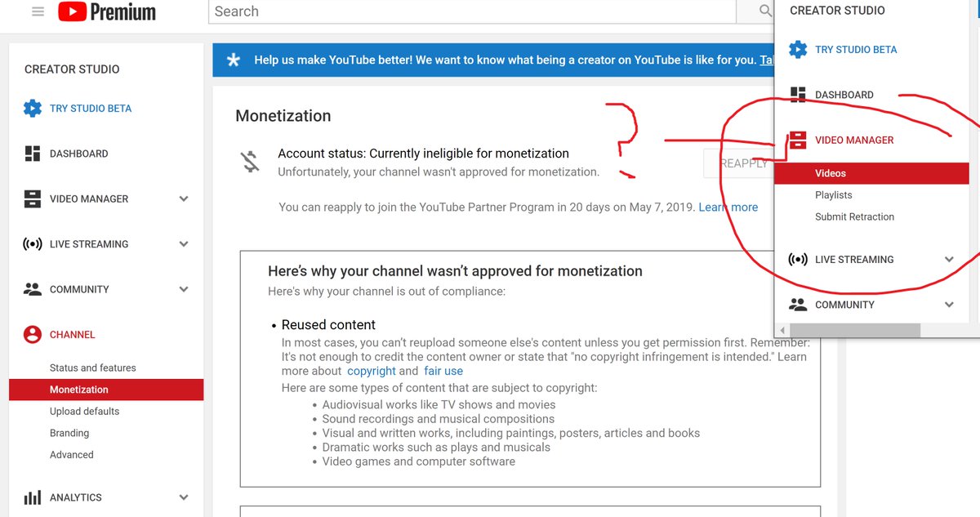Click the Dashboard icon in left sidebar

pyautogui.click(x=33, y=154)
